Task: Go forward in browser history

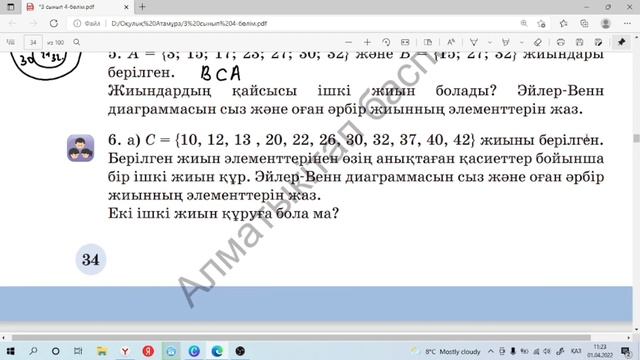Action: [x=33, y=23]
